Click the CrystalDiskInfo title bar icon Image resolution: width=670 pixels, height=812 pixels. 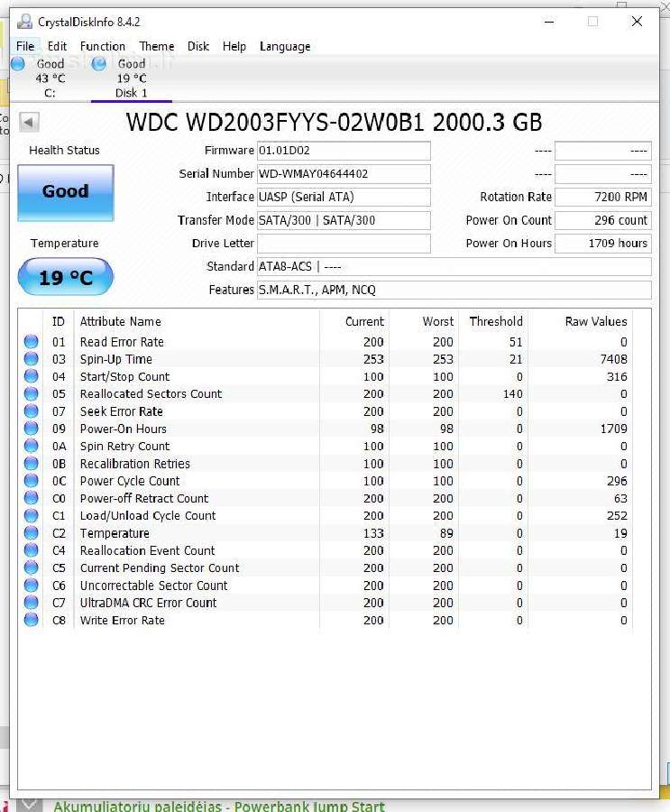23,22
